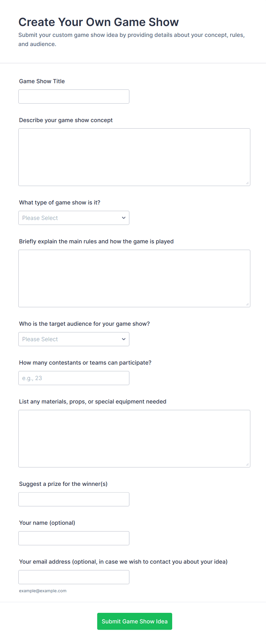
Task: Click the "Create Your Own Game Show" heading
Action: coord(99,22)
